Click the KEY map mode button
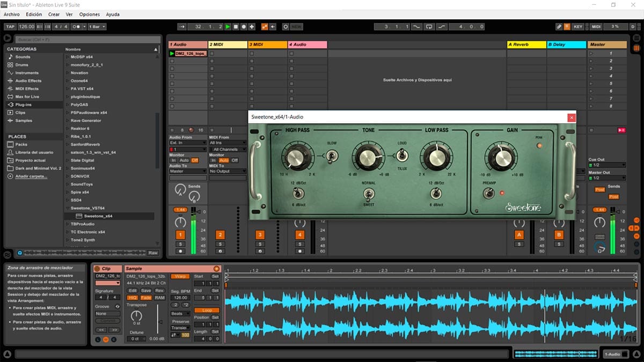 pos(578,26)
